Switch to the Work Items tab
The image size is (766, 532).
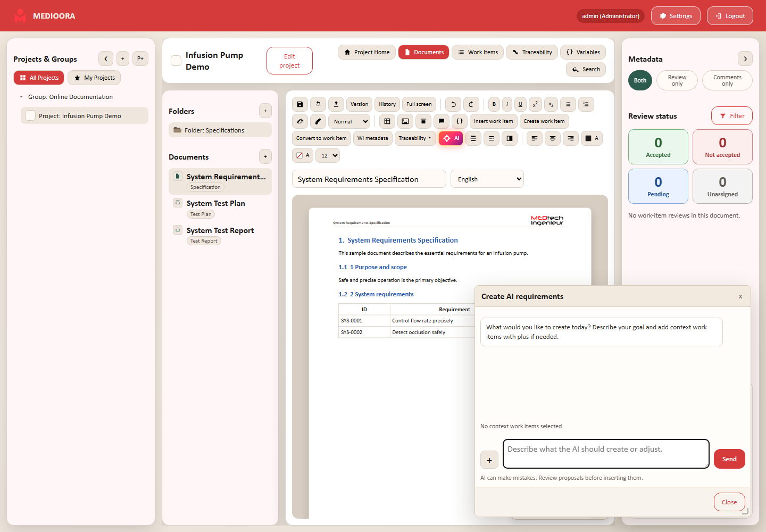pos(478,52)
